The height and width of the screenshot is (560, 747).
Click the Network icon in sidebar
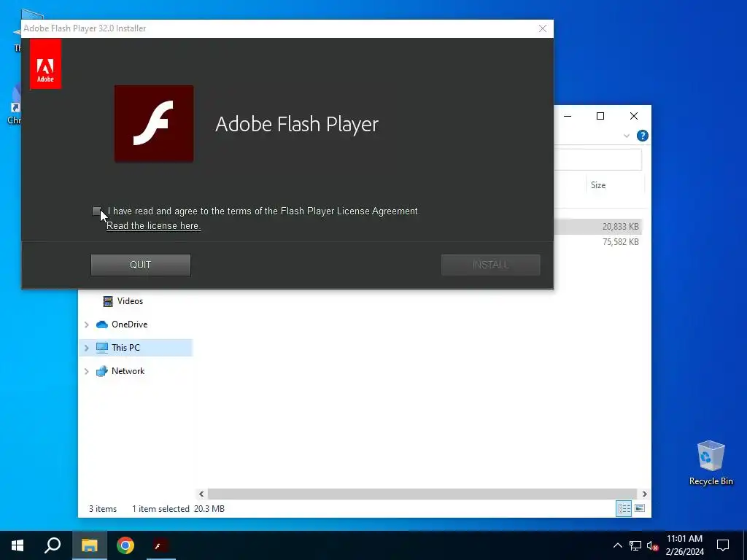tap(102, 371)
